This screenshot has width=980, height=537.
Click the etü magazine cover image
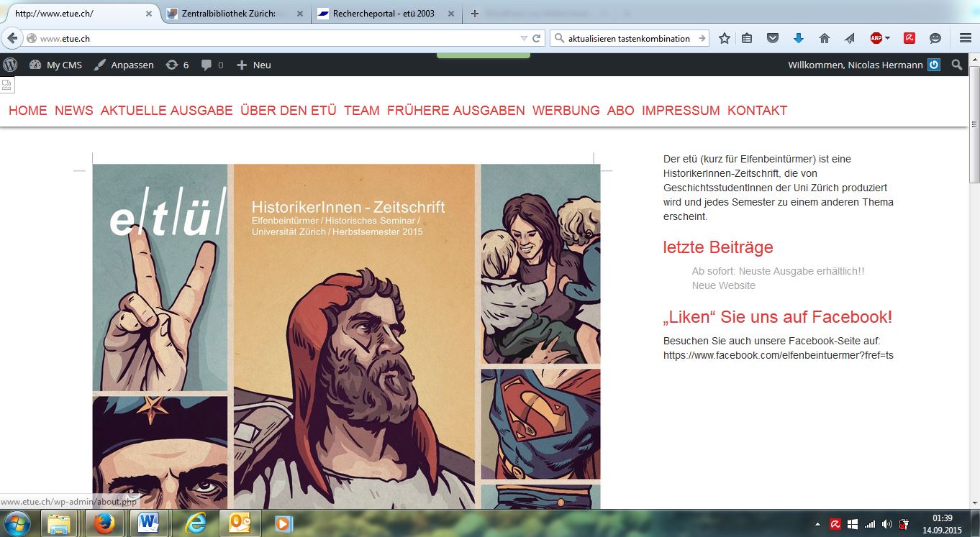coord(346,336)
